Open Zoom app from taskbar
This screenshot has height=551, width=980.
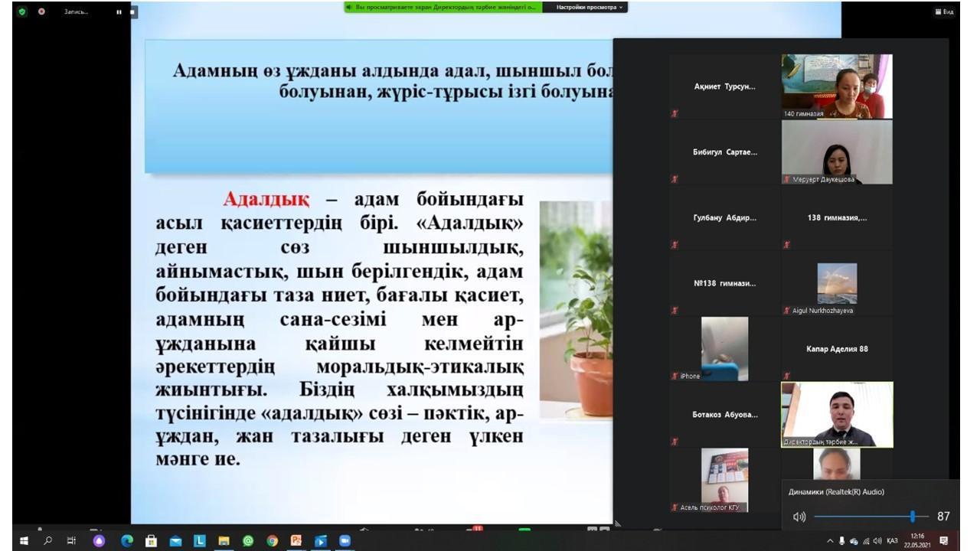[x=345, y=540]
